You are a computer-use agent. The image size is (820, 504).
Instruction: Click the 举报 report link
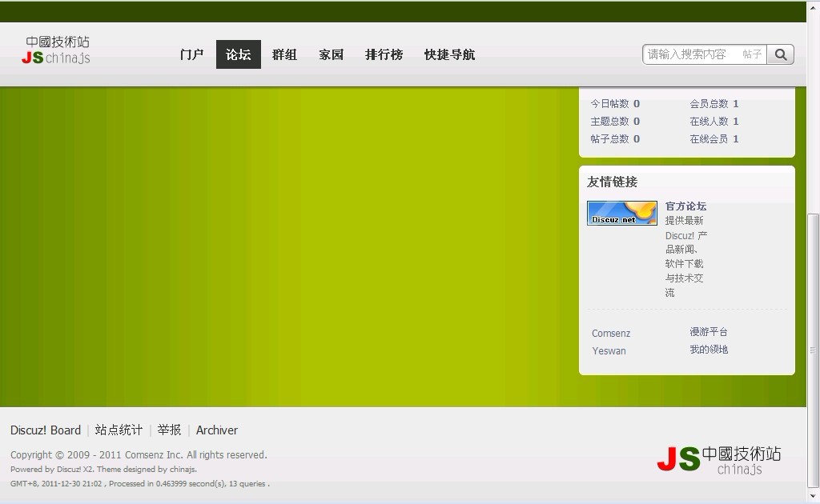169,430
